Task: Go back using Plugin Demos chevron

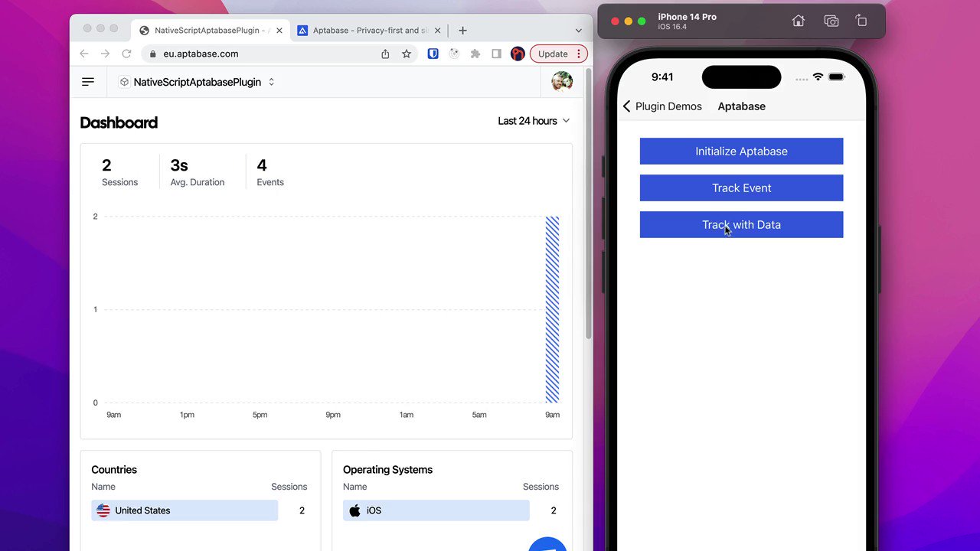Action: (x=626, y=106)
